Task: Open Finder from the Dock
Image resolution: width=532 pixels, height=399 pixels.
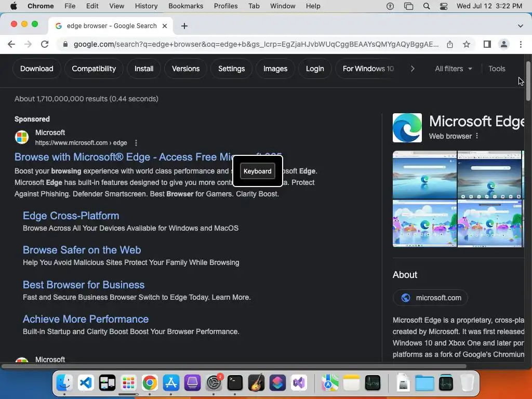Action: (64, 383)
